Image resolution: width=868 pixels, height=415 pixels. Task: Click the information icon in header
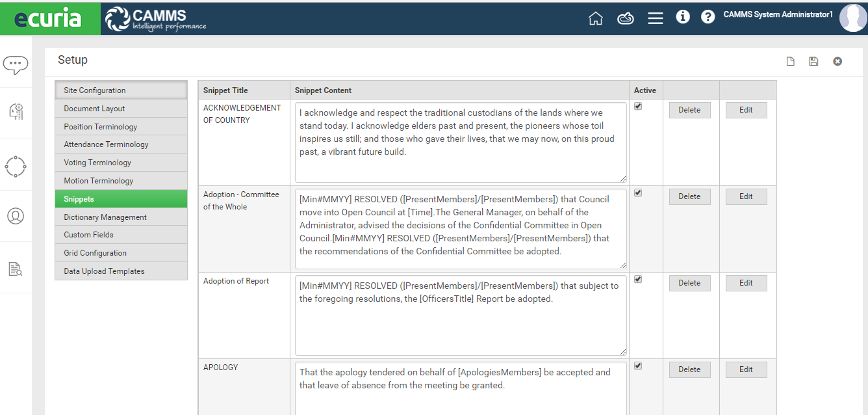click(x=682, y=17)
